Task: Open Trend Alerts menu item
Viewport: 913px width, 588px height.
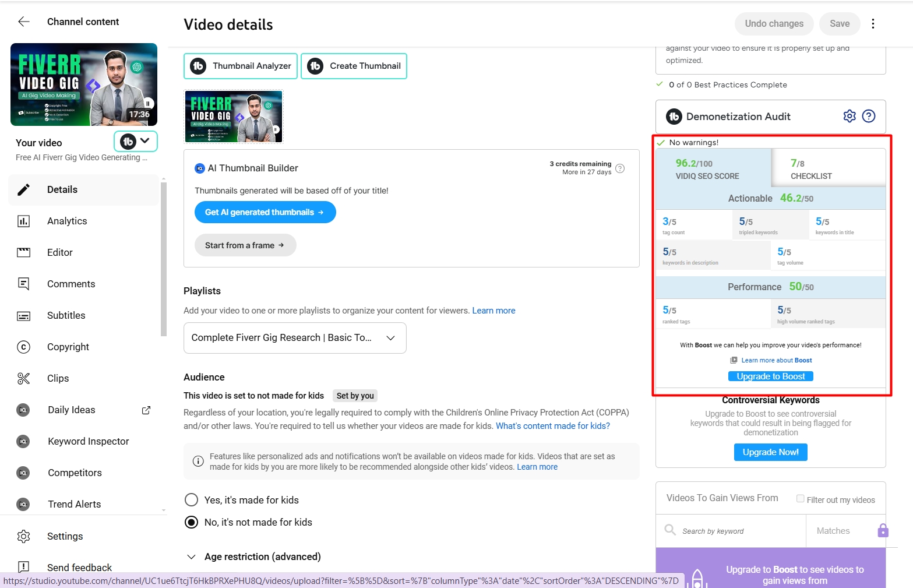Action: click(x=84, y=504)
